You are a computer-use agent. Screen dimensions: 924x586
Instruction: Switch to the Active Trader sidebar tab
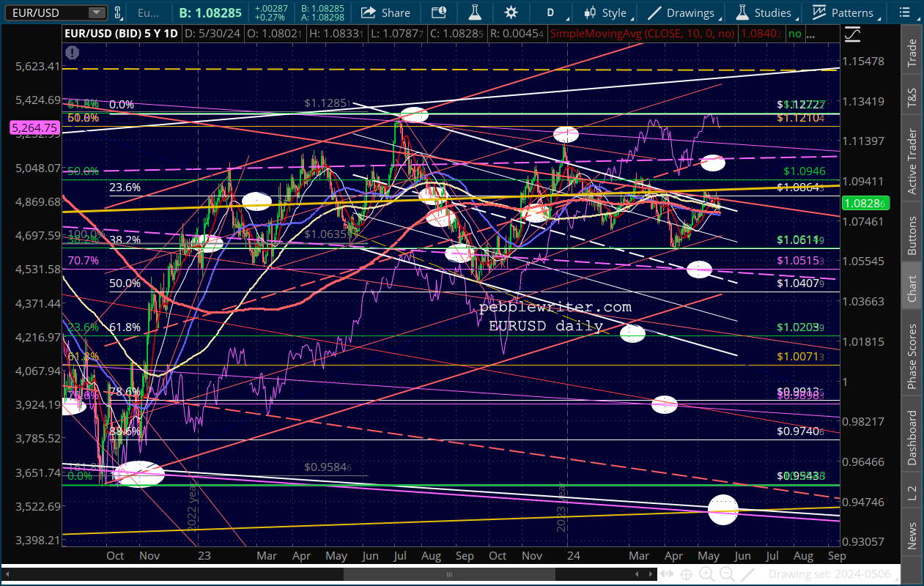[912, 162]
